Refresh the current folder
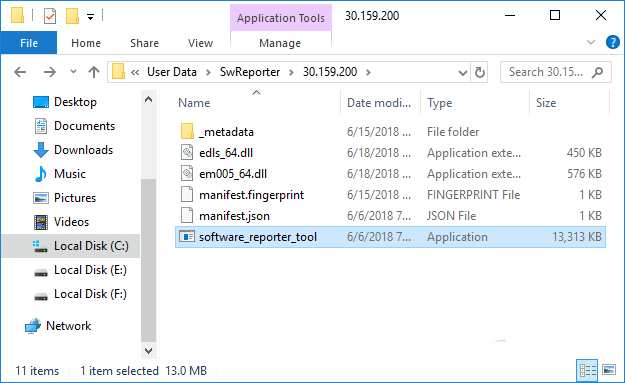 tap(480, 72)
